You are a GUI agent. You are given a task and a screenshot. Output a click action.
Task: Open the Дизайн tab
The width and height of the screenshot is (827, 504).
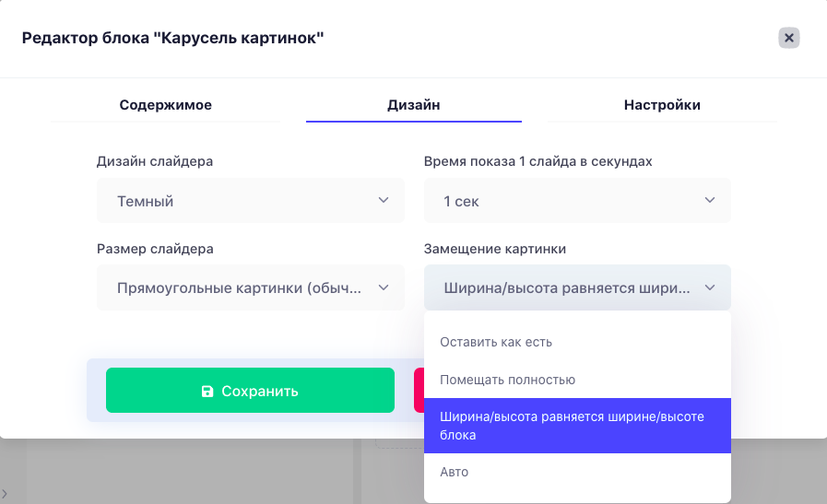tap(413, 105)
